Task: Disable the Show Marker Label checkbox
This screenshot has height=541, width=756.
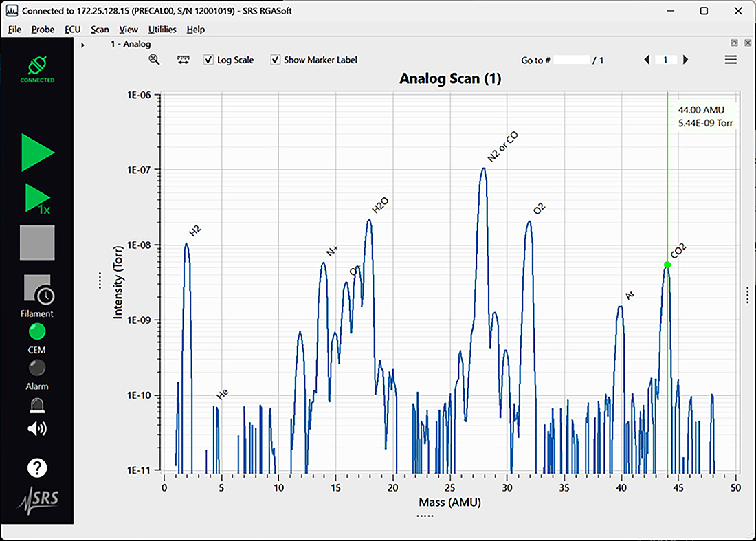Action: pos(275,60)
